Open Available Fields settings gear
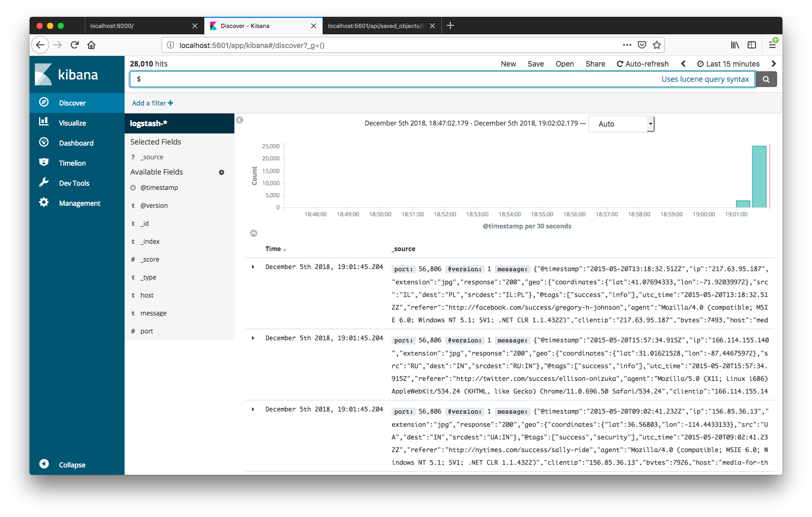Viewport: 812px width, 517px height. pyautogui.click(x=221, y=172)
